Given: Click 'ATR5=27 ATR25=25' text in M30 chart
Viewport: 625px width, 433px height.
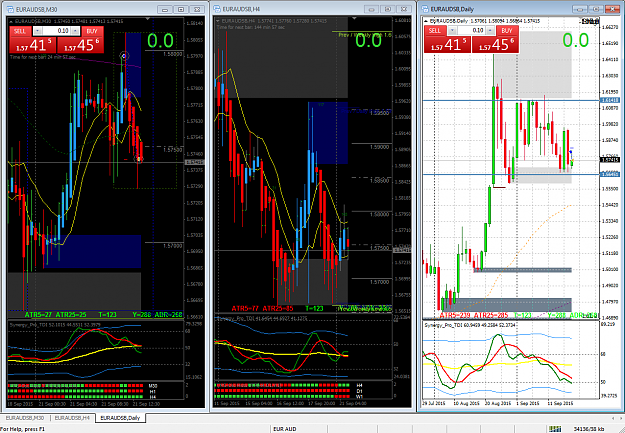Looking at the screenshot, I should click(55, 315).
